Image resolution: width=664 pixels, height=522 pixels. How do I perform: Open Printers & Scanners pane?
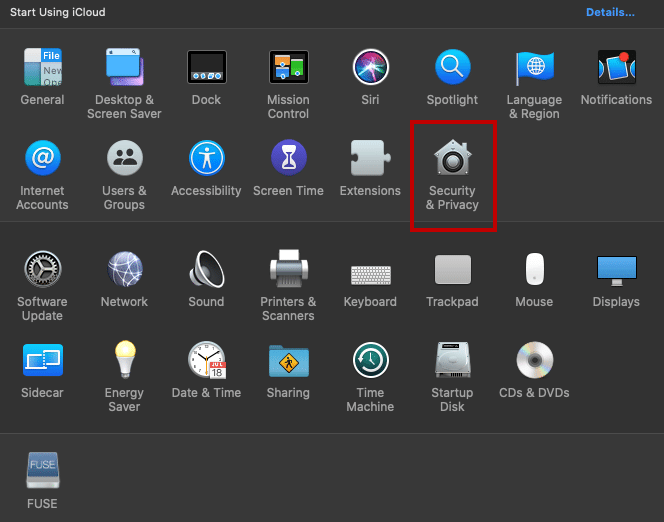coord(288,270)
